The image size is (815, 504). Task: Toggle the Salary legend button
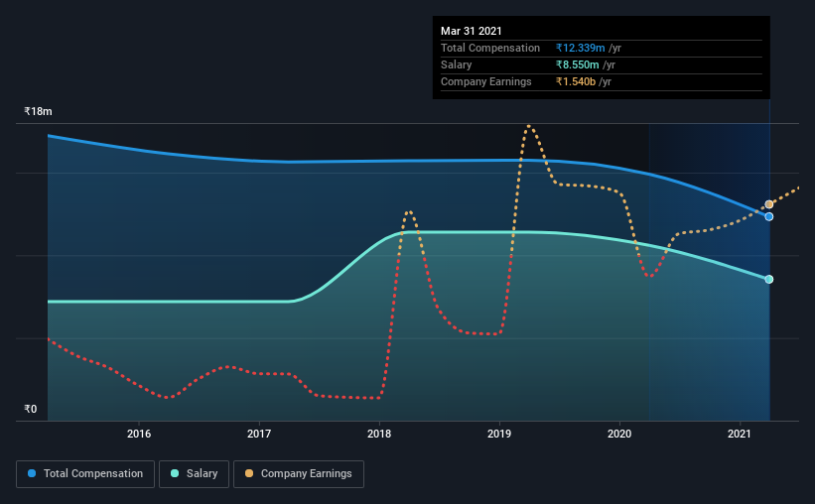tap(194, 474)
